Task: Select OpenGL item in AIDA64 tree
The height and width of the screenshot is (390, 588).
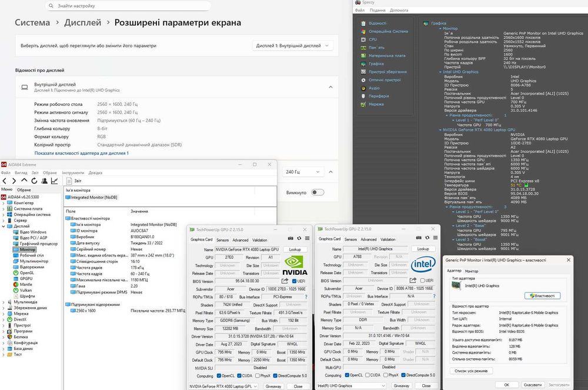Action: [x=26, y=272]
